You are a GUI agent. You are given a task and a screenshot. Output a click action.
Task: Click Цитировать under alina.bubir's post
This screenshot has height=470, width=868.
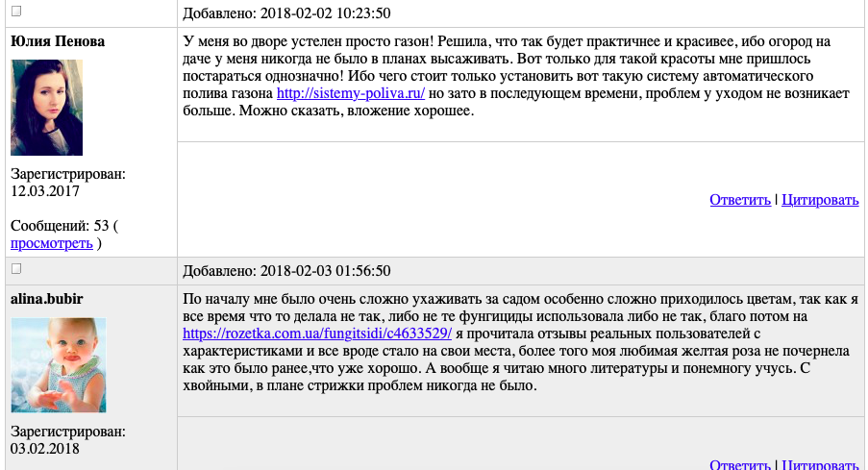pos(820,465)
